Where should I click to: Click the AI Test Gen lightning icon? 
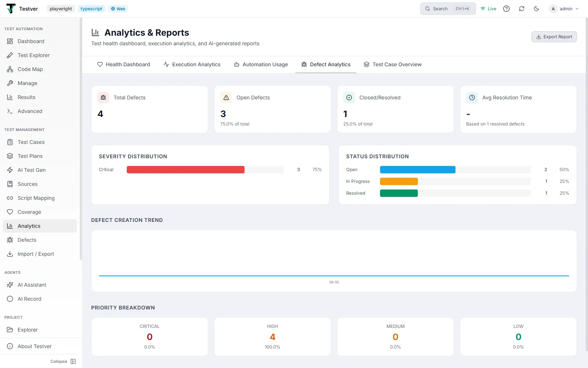pyautogui.click(x=10, y=170)
